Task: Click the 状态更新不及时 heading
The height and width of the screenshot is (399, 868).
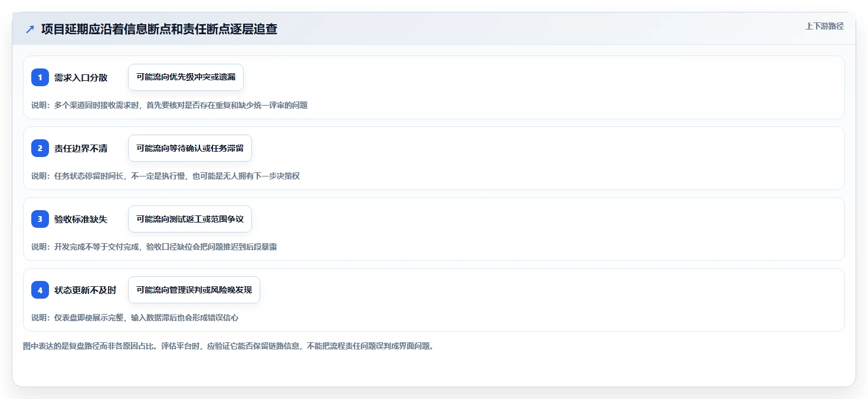Action: pyautogui.click(x=85, y=290)
